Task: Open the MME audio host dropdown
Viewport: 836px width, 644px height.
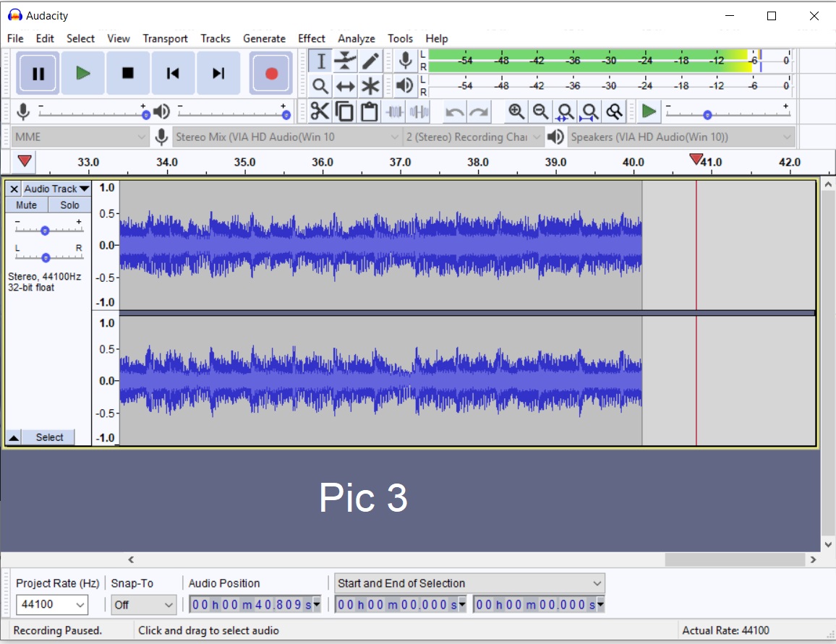Action: [x=80, y=137]
